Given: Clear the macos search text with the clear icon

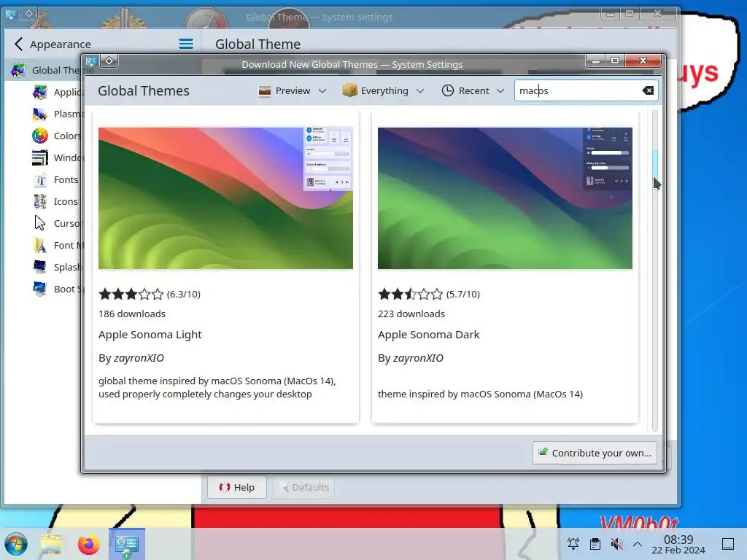Looking at the screenshot, I should coord(648,90).
